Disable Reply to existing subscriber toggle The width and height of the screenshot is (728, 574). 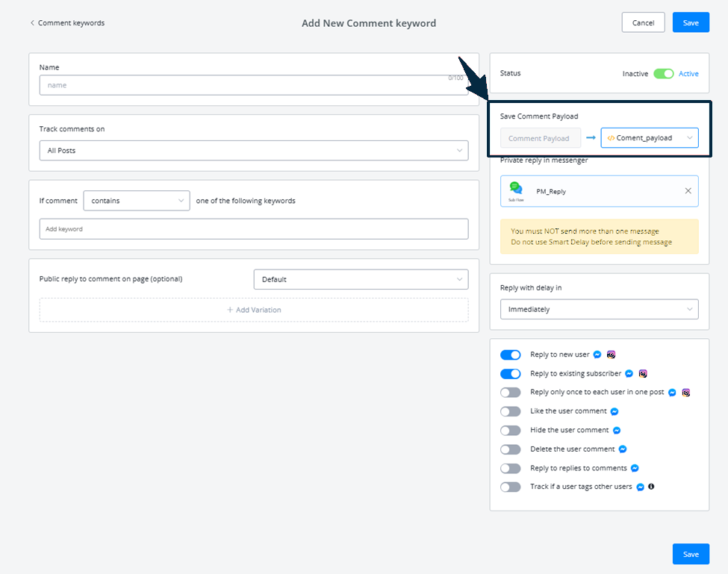(x=510, y=373)
